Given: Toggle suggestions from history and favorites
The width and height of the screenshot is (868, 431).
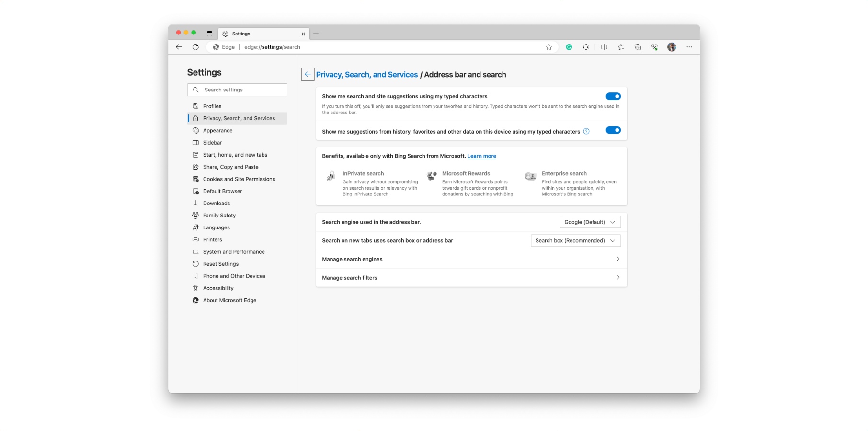Looking at the screenshot, I should (613, 130).
